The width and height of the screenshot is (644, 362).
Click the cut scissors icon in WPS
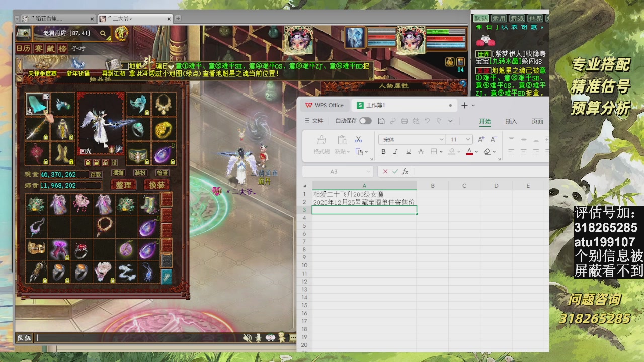[x=358, y=139]
